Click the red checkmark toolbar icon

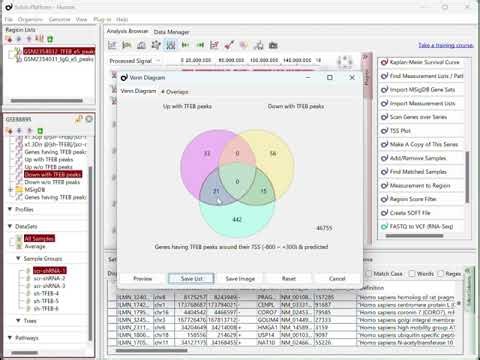229,45
